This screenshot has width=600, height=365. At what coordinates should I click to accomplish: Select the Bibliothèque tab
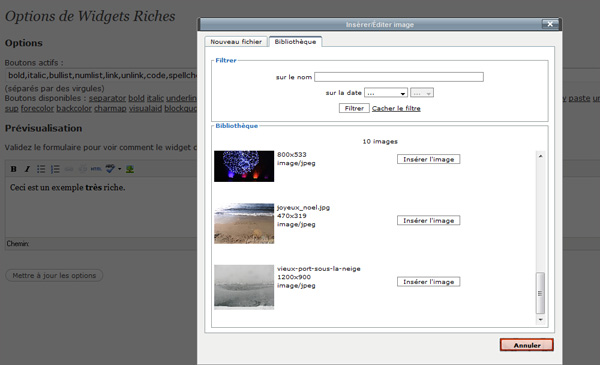coord(295,42)
